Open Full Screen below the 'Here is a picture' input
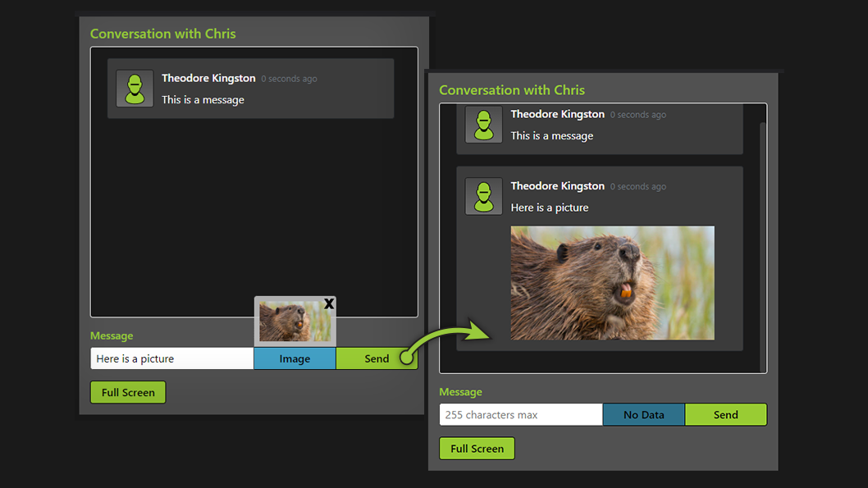This screenshot has height=488, width=868. [128, 393]
